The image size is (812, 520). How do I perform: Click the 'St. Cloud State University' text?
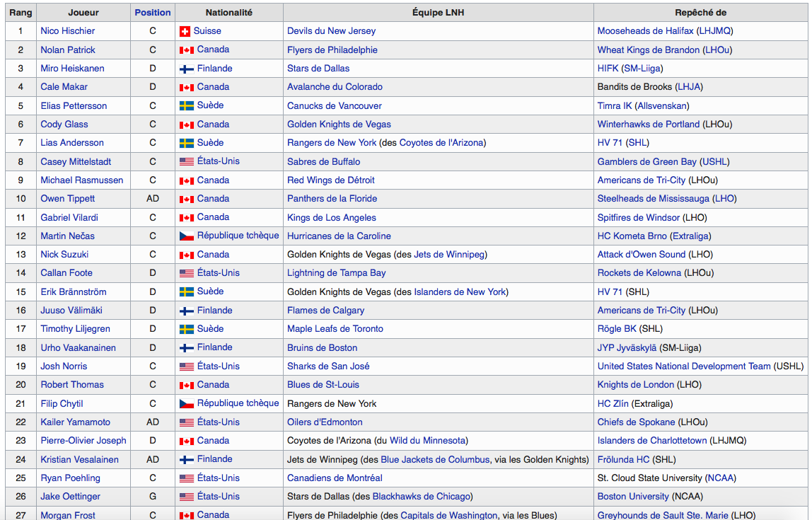pos(650,478)
